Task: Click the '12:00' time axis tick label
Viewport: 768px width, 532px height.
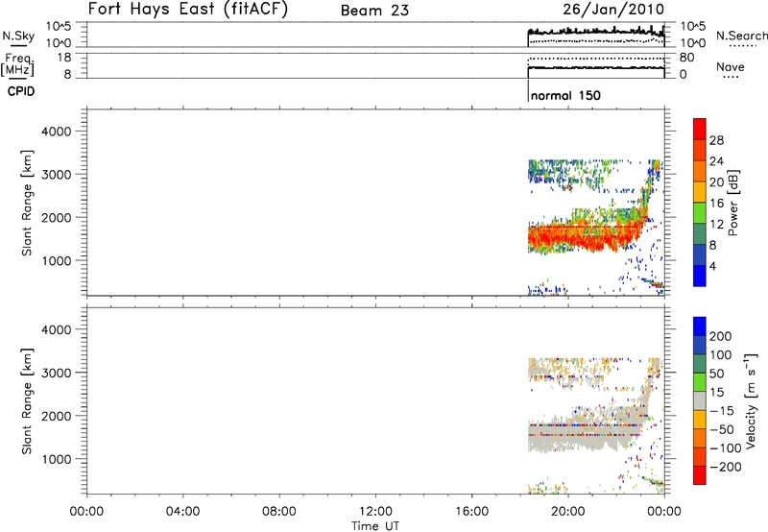Action: [375, 512]
